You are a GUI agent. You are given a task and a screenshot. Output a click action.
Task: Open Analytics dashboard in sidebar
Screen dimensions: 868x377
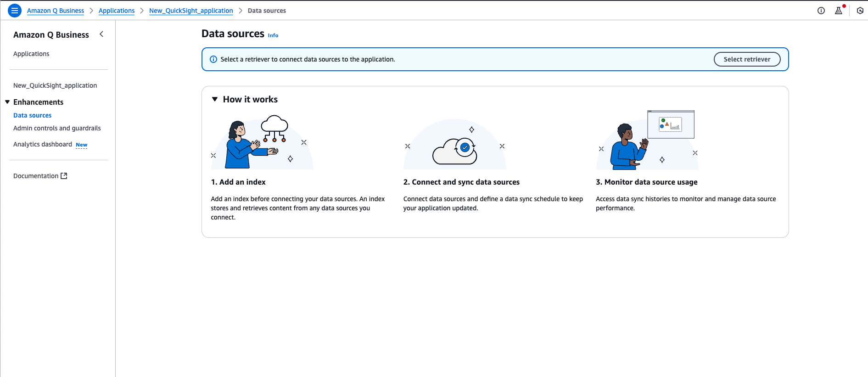tap(43, 144)
